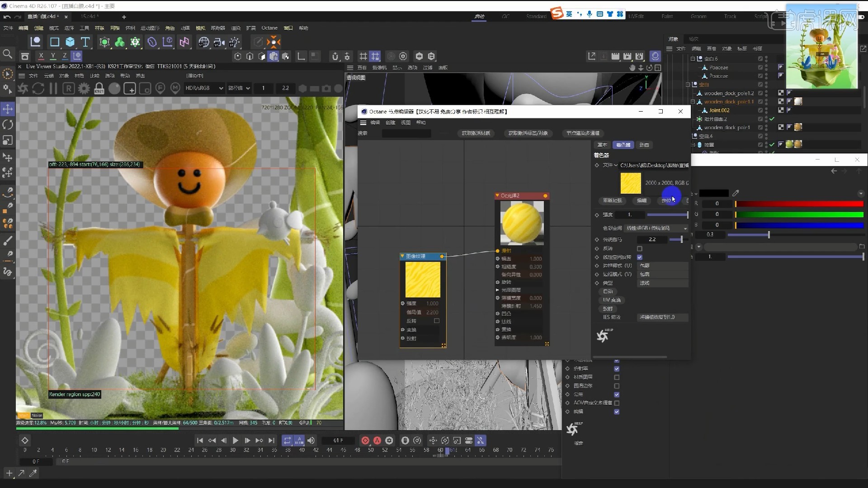The image size is (868, 488).
Task: Click the 重新加载 button to reload the texture
Action: [612, 200]
